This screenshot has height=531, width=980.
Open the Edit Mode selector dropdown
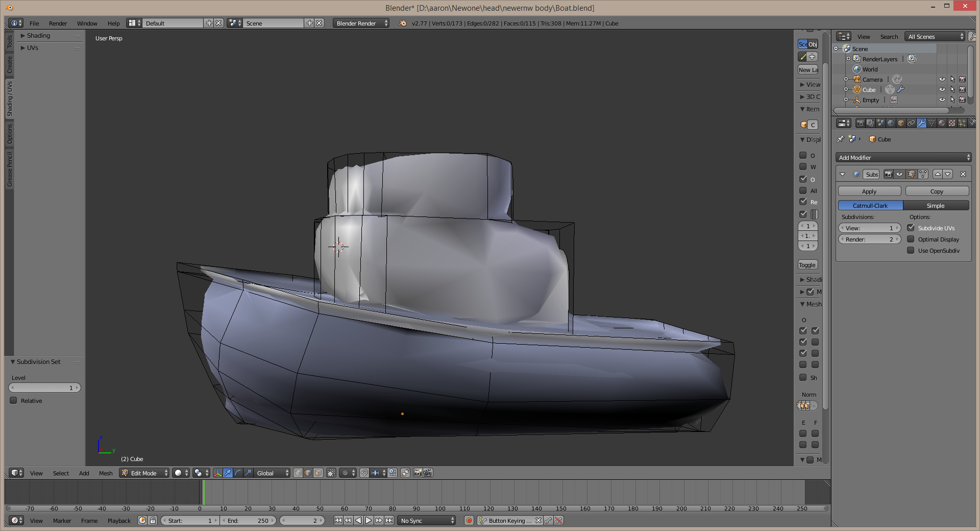[144, 473]
